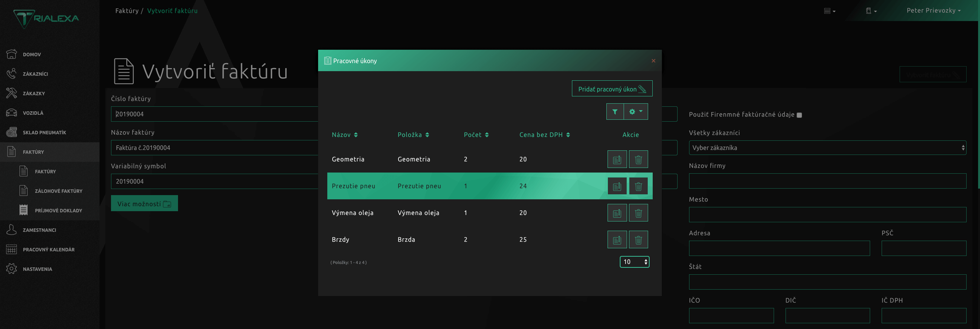Enable Použiť Firemné fakturačné údaje checkbox

799,115
